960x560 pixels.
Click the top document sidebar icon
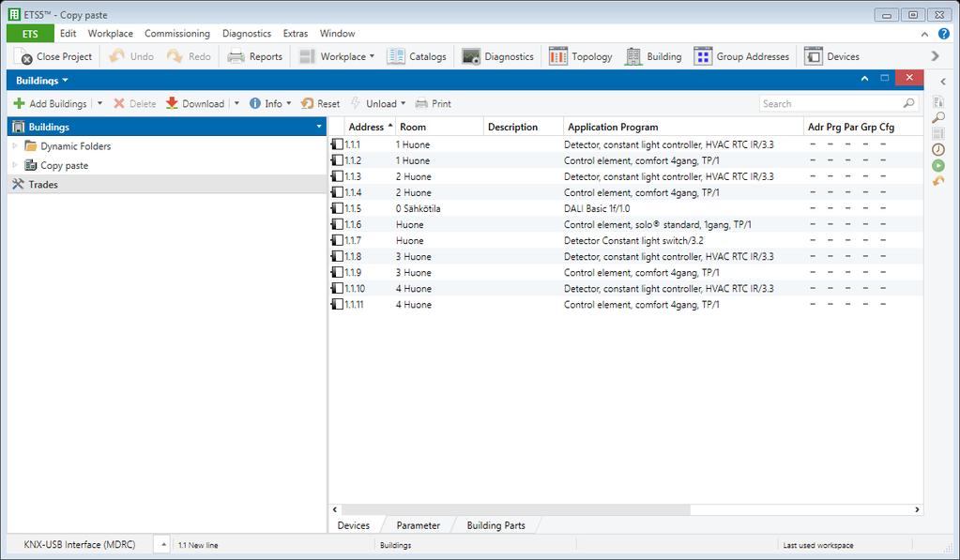[x=938, y=101]
